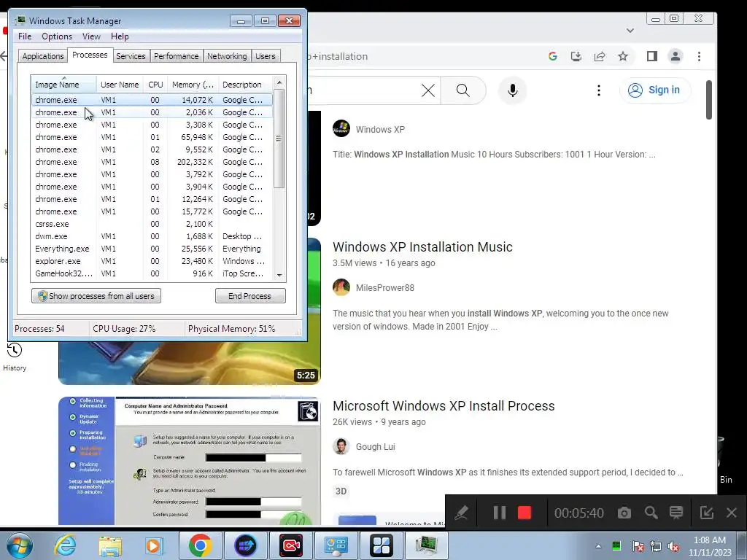The width and height of the screenshot is (747, 560).
Task: Sort processes by Description column
Action: pyautogui.click(x=246, y=85)
